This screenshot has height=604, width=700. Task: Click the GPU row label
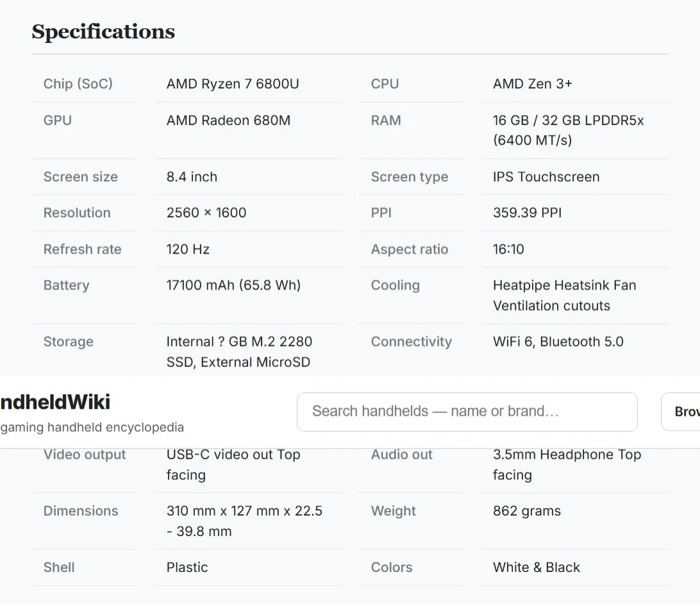pyautogui.click(x=58, y=120)
